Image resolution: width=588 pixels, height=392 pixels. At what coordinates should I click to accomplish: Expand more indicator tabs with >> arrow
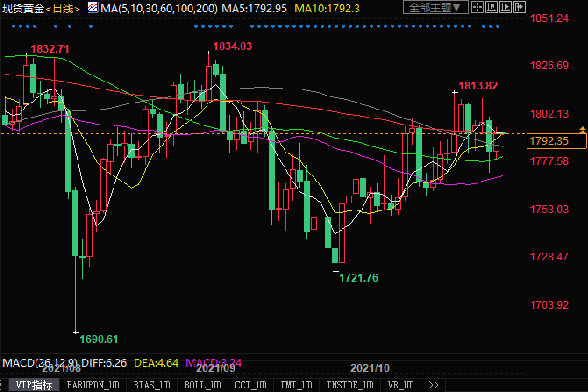[x=433, y=385]
